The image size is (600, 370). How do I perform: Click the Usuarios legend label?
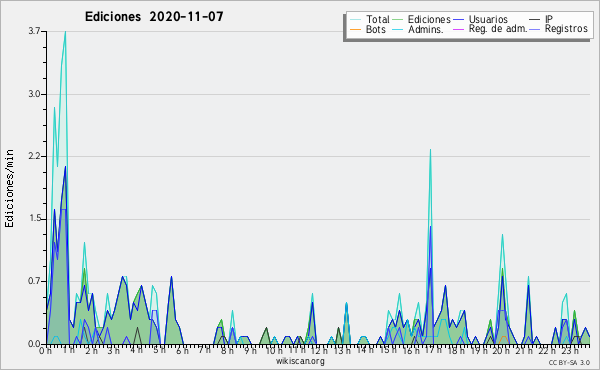[x=488, y=19]
